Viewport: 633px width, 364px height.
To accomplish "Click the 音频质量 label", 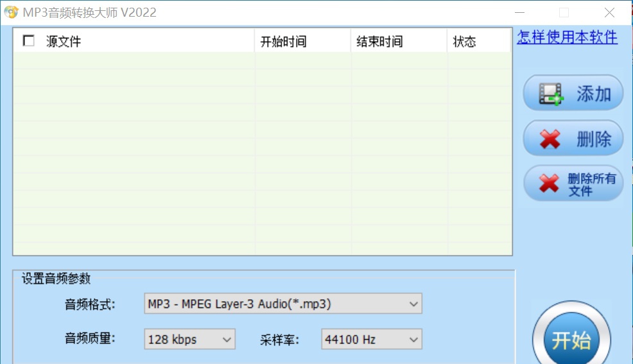I will click(90, 338).
